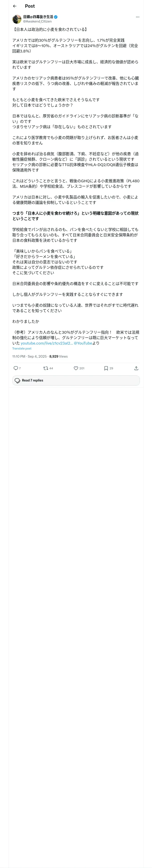Repost this post via the repost icon
Viewport: 152px width, 868px height.
click(45, 368)
